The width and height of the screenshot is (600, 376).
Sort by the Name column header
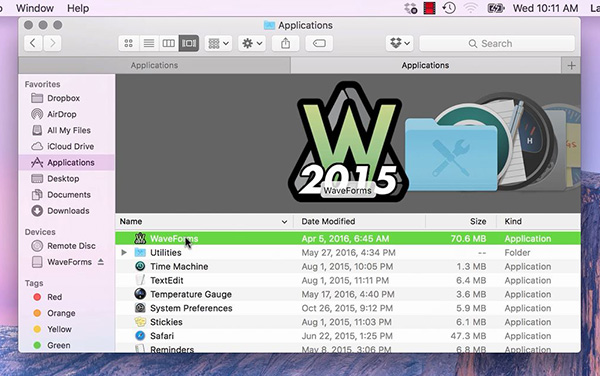[x=204, y=221]
